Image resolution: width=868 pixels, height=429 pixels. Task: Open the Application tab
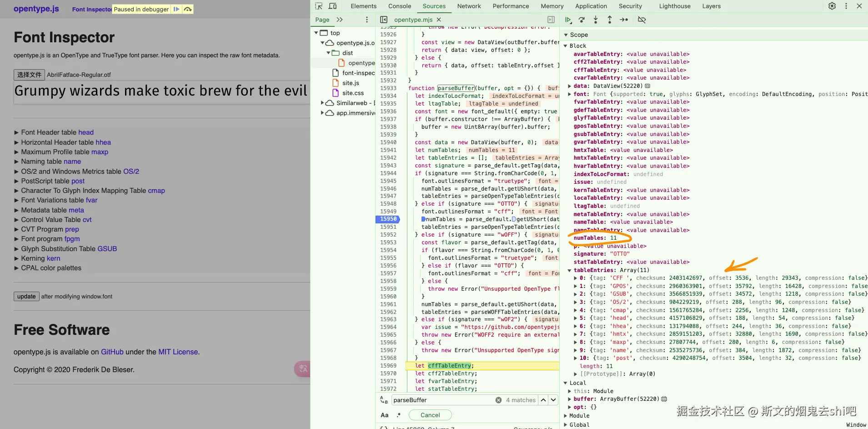(x=591, y=6)
